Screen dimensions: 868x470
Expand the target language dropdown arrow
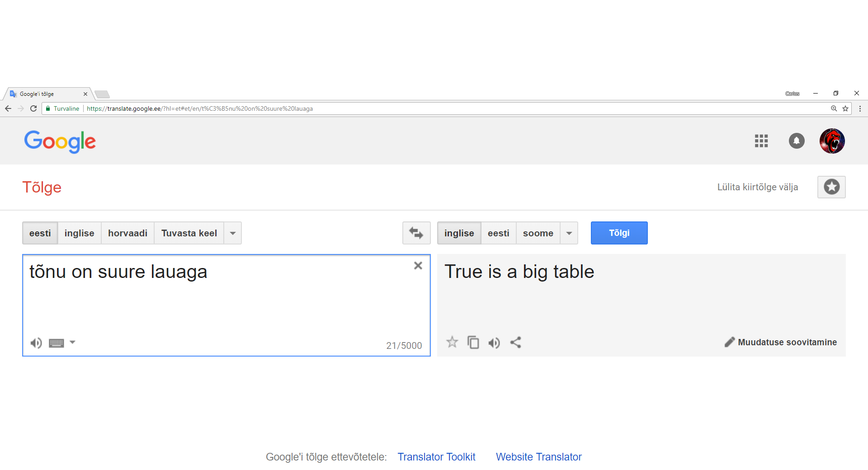click(x=569, y=233)
